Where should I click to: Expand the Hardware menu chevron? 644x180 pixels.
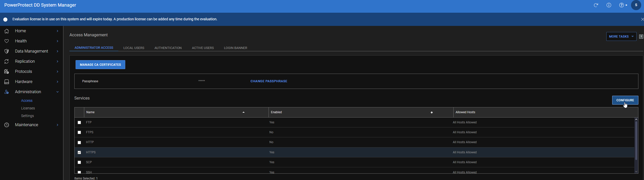click(x=58, y=82)
